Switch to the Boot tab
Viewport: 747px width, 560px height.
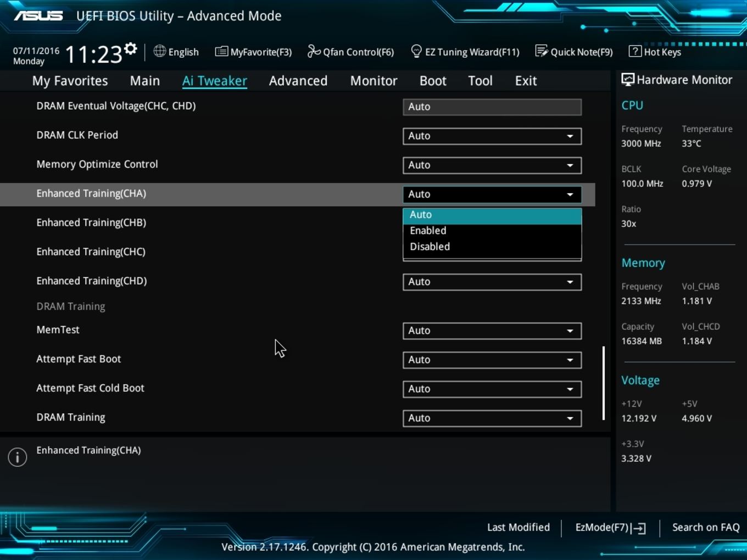click(433, 81)
